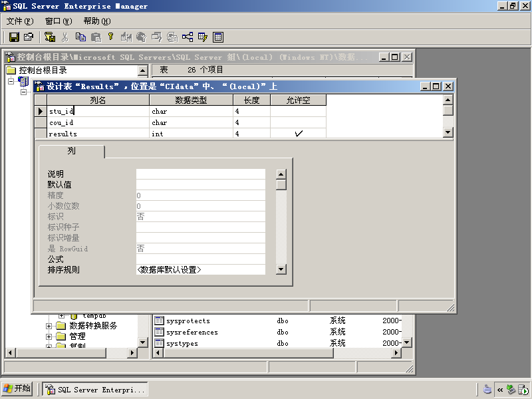Image resolution: width=532 pixels, height=399 pixels.
Task: Click column grid scroll-down arrow
Action: point(448,132)
